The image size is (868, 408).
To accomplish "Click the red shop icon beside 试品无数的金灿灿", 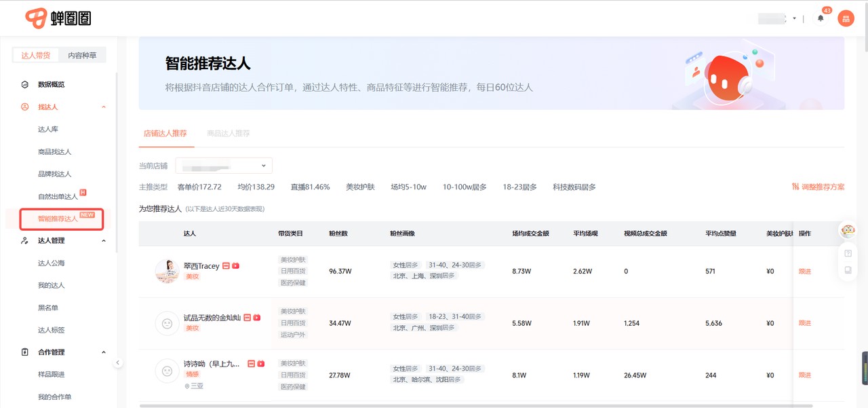I will tap(248, 318).
